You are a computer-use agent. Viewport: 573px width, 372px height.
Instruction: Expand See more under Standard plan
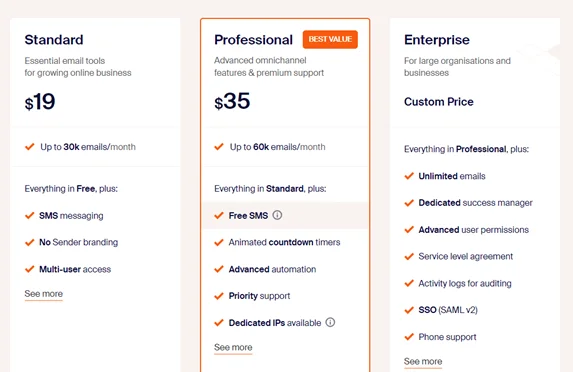click(43, 294)
